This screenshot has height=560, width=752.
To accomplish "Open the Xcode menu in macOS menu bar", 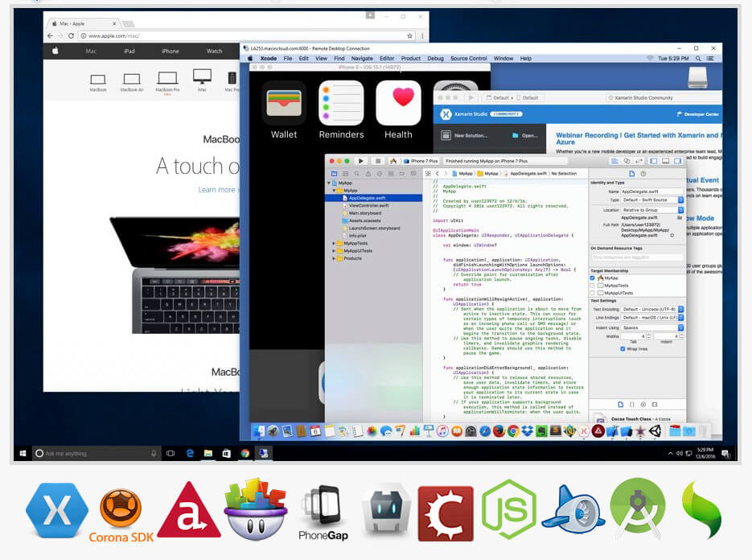I will pyautogui.click(x=268, y=59).
